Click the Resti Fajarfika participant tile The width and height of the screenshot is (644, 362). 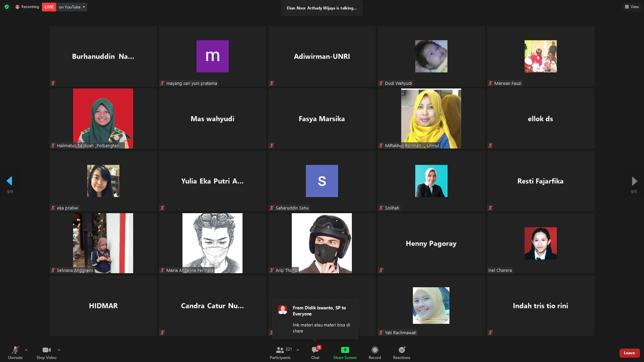tap(541, 181)
